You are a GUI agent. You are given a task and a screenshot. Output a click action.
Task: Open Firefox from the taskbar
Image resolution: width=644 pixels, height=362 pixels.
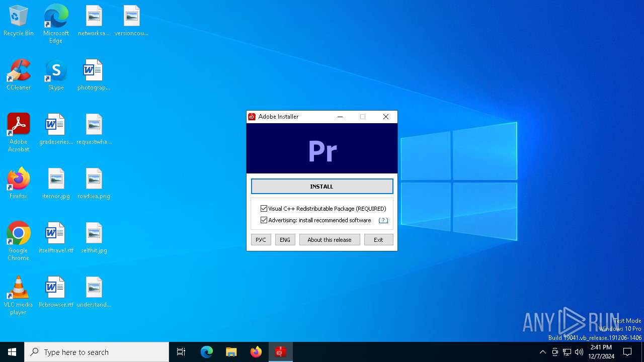256,352
